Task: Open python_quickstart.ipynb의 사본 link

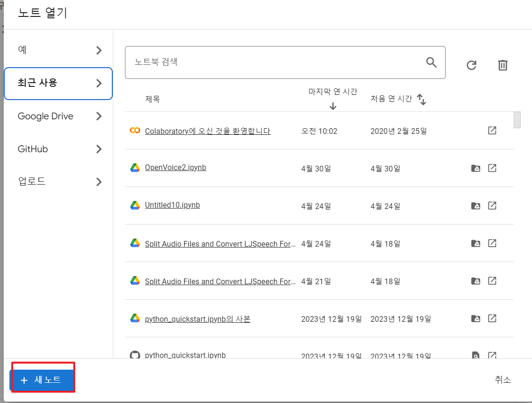Action: pos(197,319)
